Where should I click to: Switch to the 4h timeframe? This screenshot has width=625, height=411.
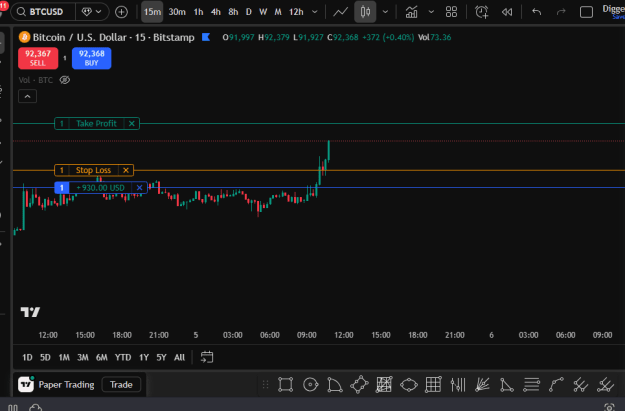pos(216,12)
